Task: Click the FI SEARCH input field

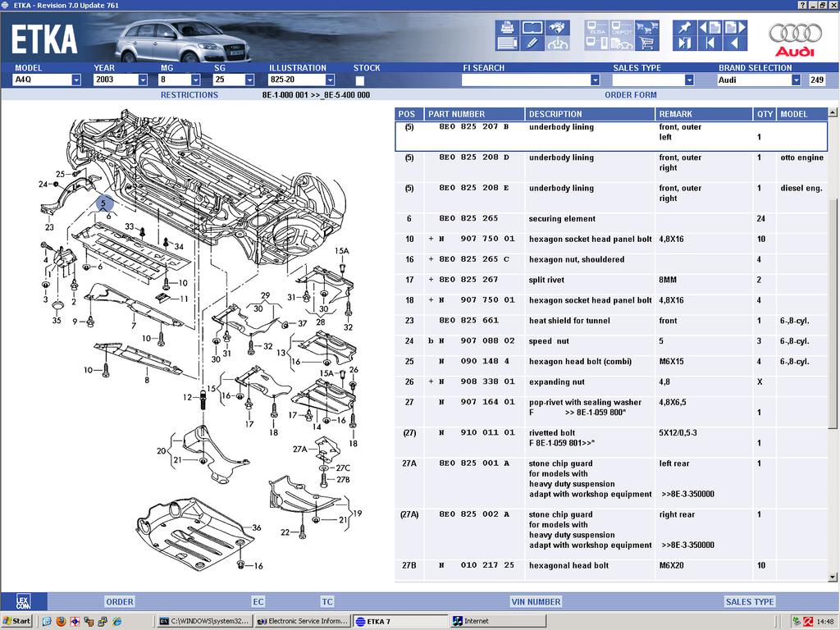Action: point(525,80)
